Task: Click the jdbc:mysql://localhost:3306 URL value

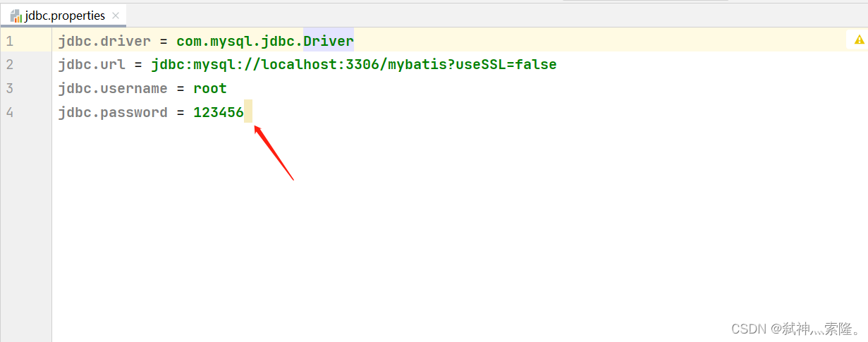Action: [354, 65]
